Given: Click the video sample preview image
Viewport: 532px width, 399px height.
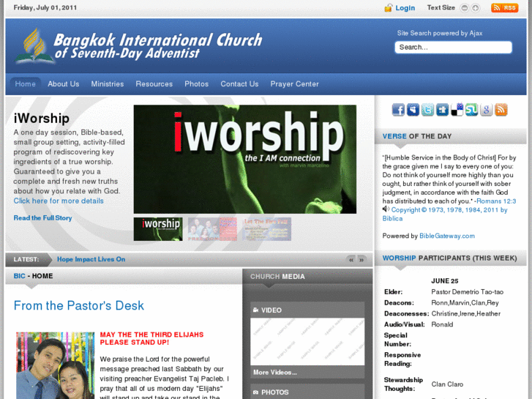Looking at the screenshot, I should pyautogui.click(x=307, y=342).
